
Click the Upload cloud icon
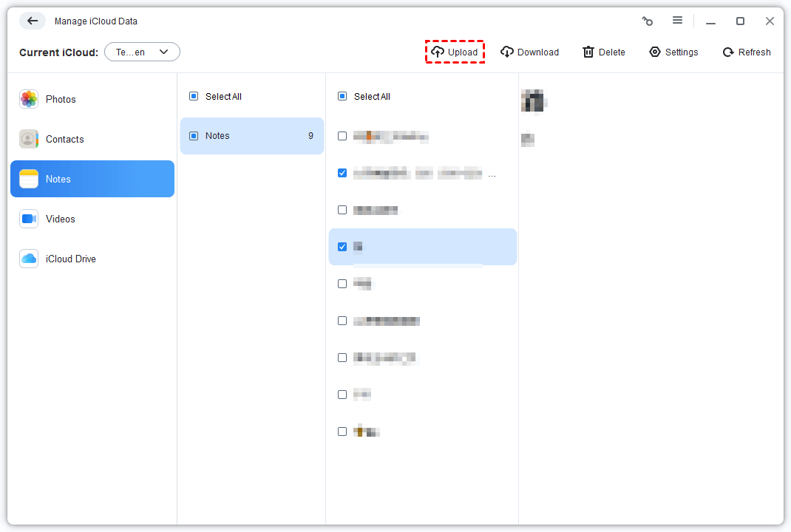pyautogui.click(x=438, y=52)
